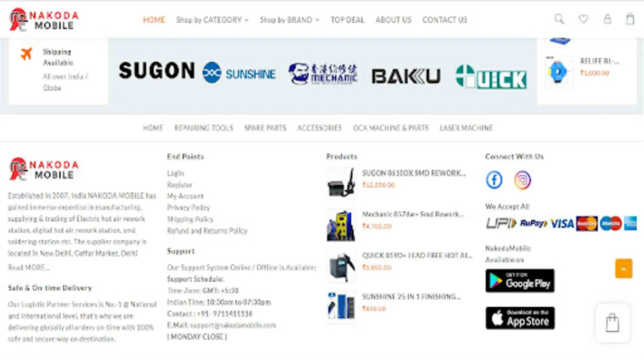Open the Refund and Returns Policy link
The width and height of the screenshot is (644, 362).
click(207, 230)
